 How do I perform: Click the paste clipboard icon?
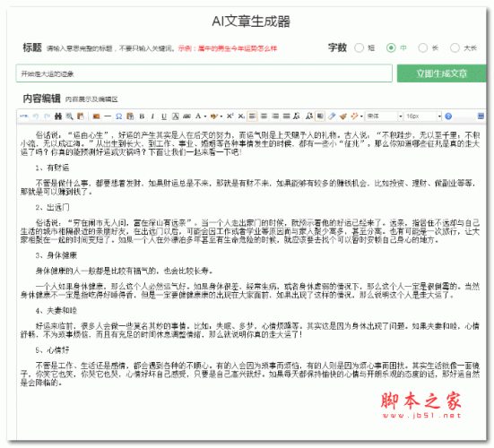pos(81,116)
